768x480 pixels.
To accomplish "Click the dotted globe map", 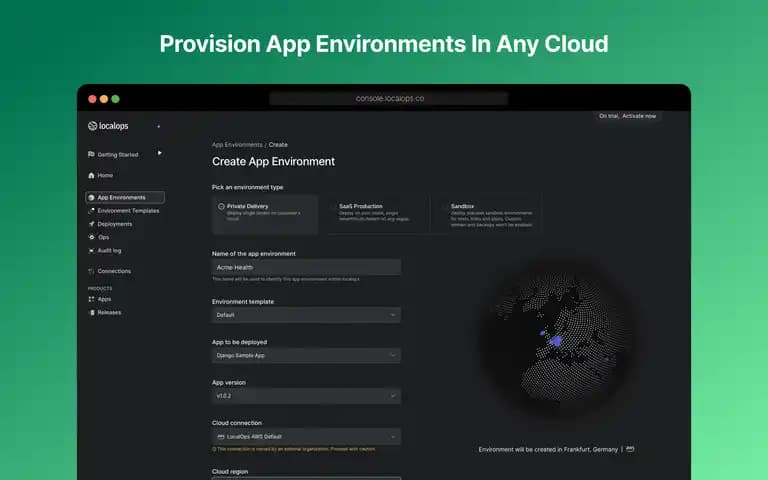I will coord(558,339).
